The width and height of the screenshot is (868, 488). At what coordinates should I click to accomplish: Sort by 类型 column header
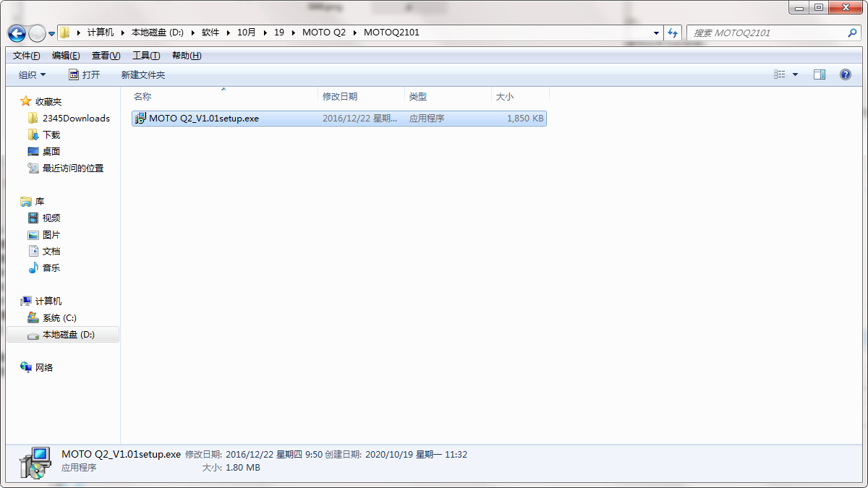click(448, 96)
